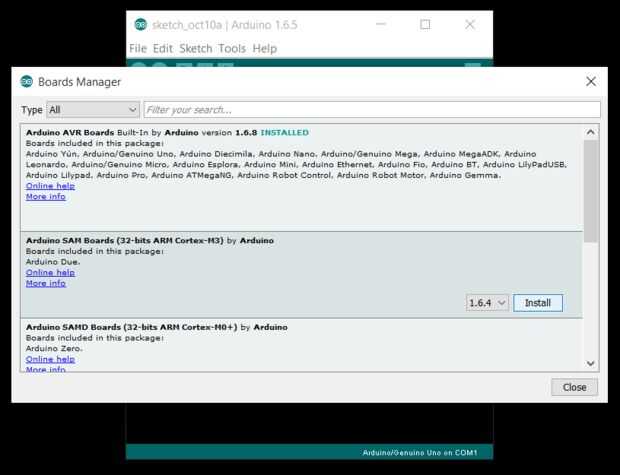Viewport: 620px width, 475px height.
Task: Open Online help for Arduino SAMD Boards
Action: 50,359
